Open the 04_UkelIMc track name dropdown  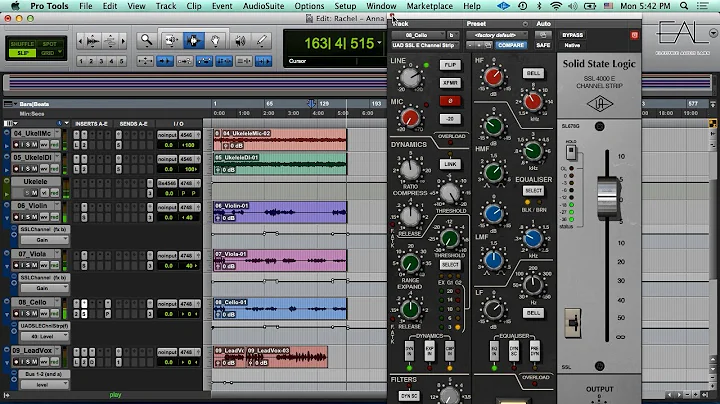[x=57, y=133]
